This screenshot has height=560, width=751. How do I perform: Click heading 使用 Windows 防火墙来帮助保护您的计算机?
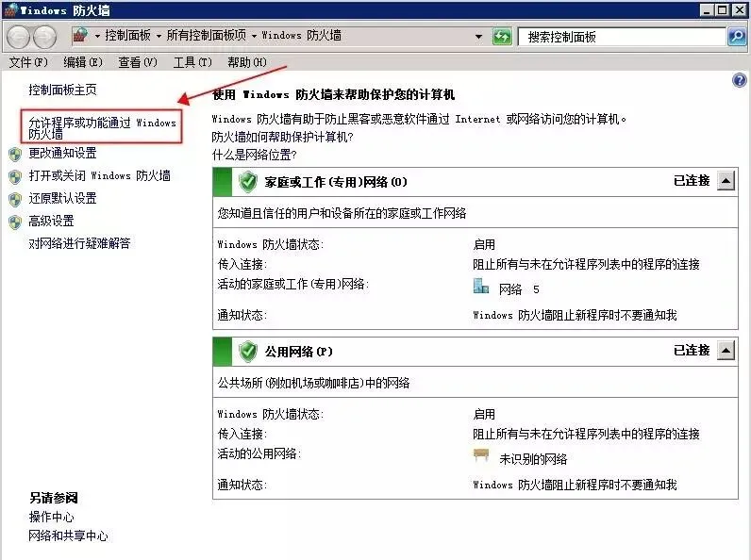click(x=333, y=94)
